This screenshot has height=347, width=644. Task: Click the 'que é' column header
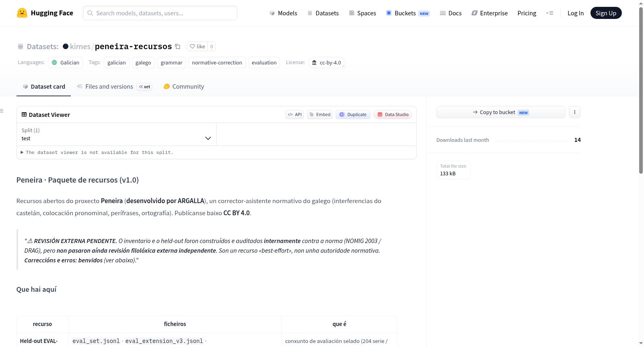pos(339,324)
